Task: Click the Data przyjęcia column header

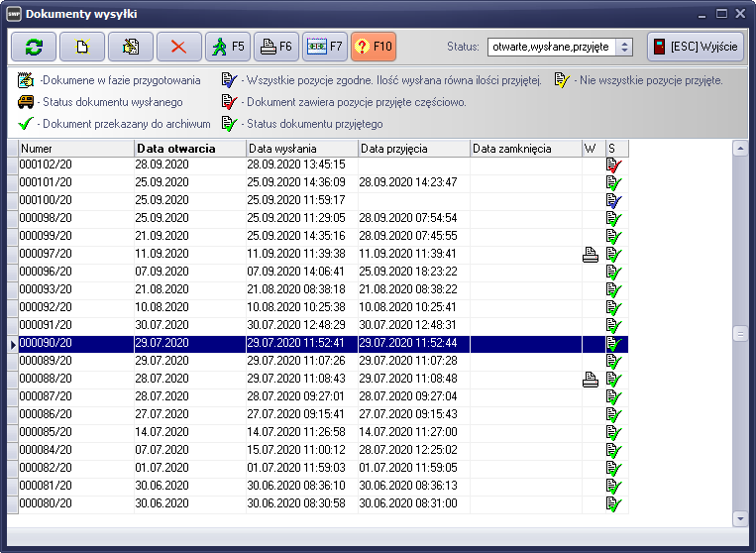Action: point(413,148)
